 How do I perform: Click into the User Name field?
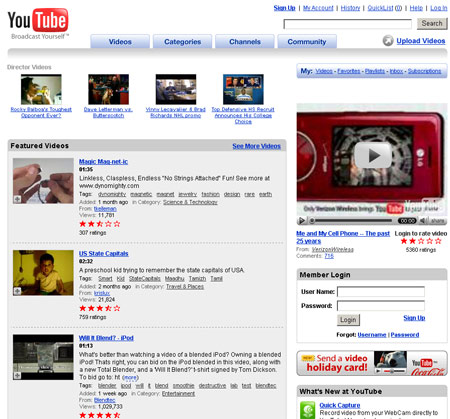[x=381, y=291]
